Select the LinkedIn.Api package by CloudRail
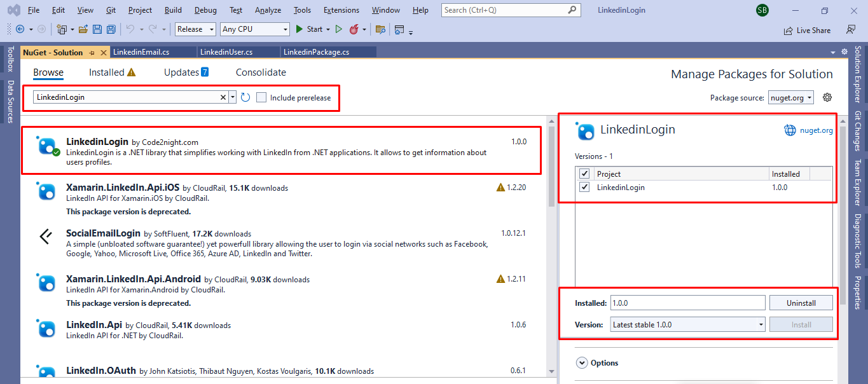This screenshot has height=384, width=868. pos(282,330)
